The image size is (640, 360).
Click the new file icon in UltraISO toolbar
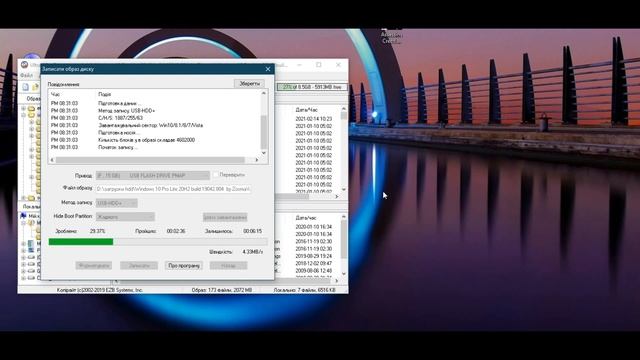pos(26,87)
